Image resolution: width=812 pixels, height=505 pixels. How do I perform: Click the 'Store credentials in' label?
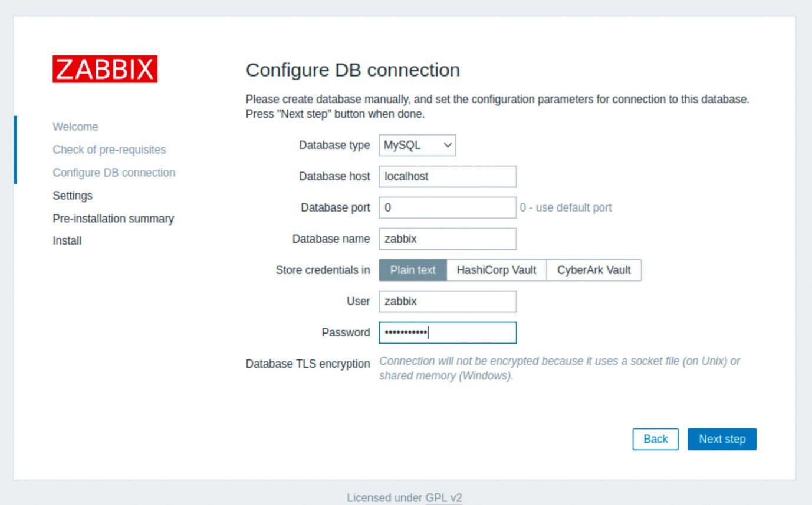(323, 270)
